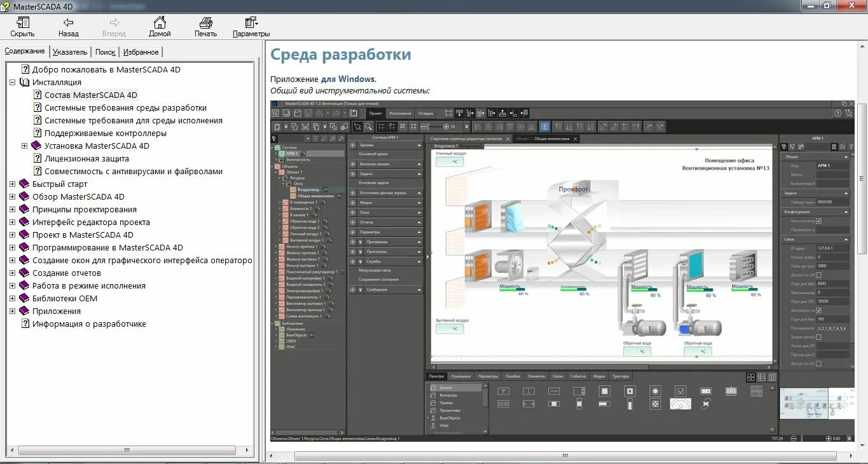Switch to the Избранное tab
Image resolution: width=868 pixels, height=464 pixels.
tap(141, 52)
